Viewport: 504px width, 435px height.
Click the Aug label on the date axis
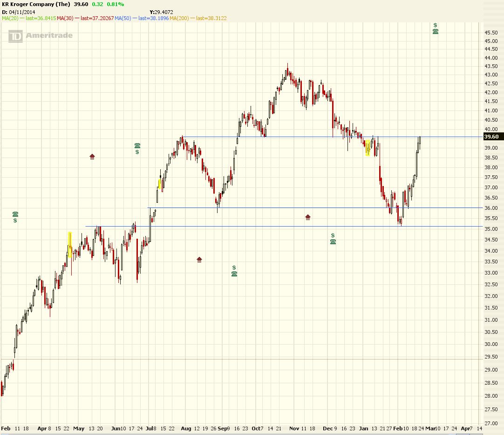[186, 428]
